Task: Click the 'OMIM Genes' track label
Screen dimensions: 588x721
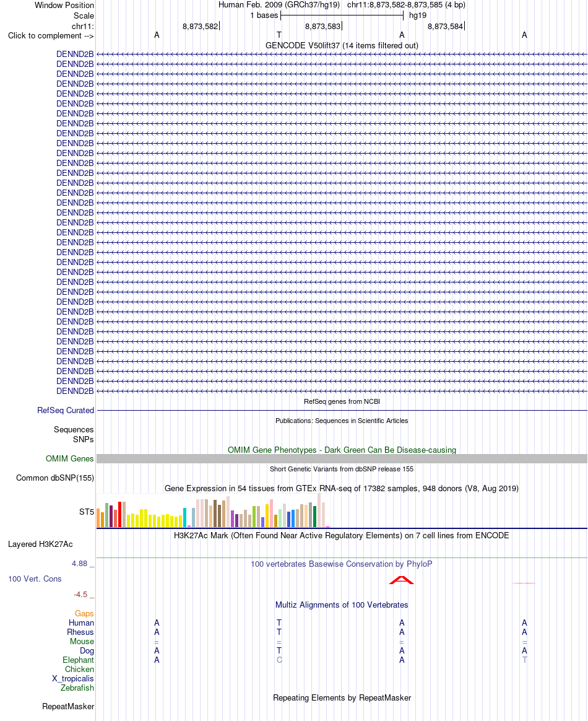Action: coord(70,458)
